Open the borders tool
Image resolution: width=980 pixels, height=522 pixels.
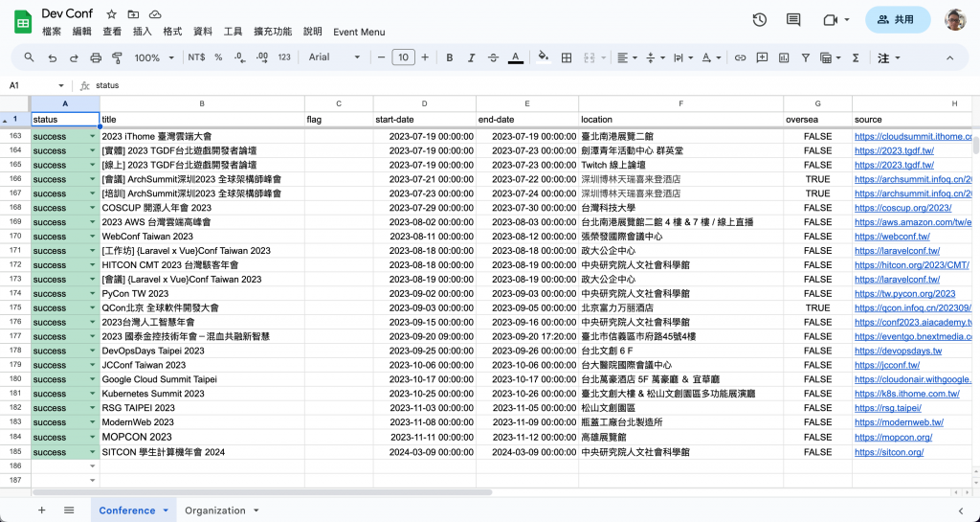567,57
